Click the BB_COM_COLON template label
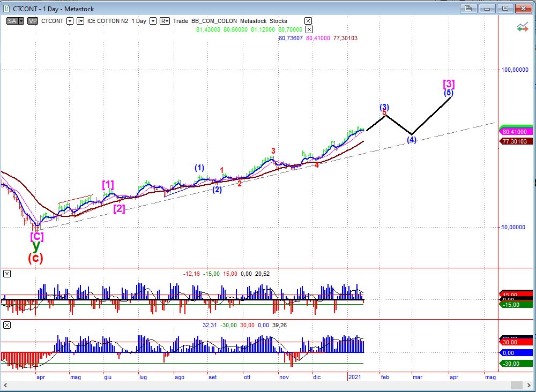The height and width of the screenshot is (392, 536). pyautogui.click(x=214, y=21)
